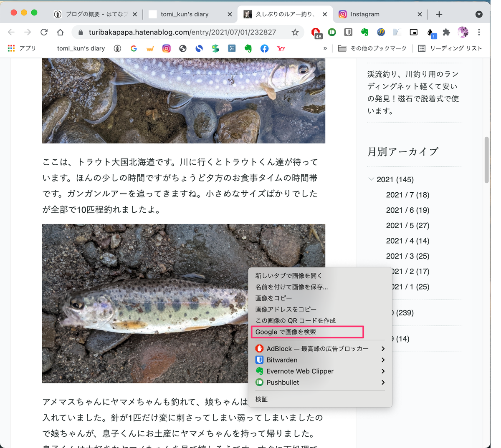Click 検証 at the context menu bottom
Viewport: 501px width, 448px height.
pos(320,399)
